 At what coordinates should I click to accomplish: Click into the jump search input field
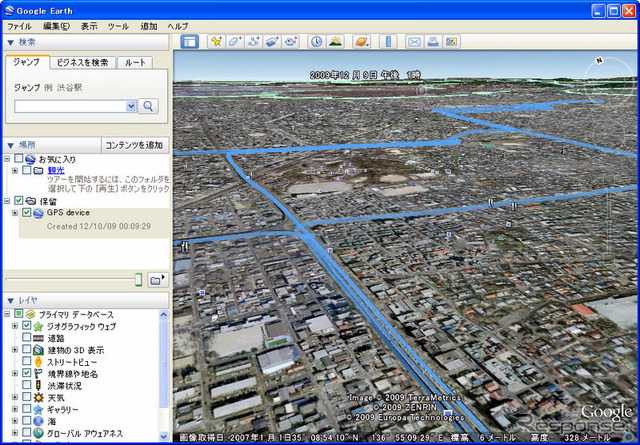click(x=70, y=106)
